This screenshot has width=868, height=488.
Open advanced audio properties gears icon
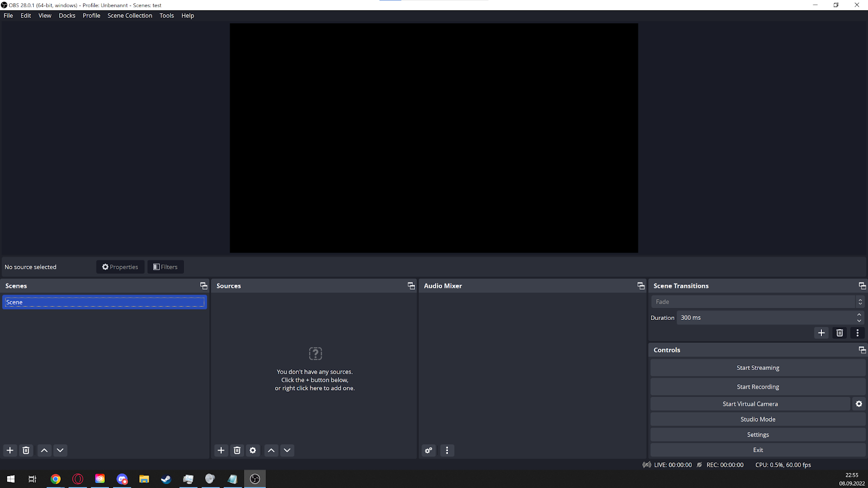click(429, 450)
